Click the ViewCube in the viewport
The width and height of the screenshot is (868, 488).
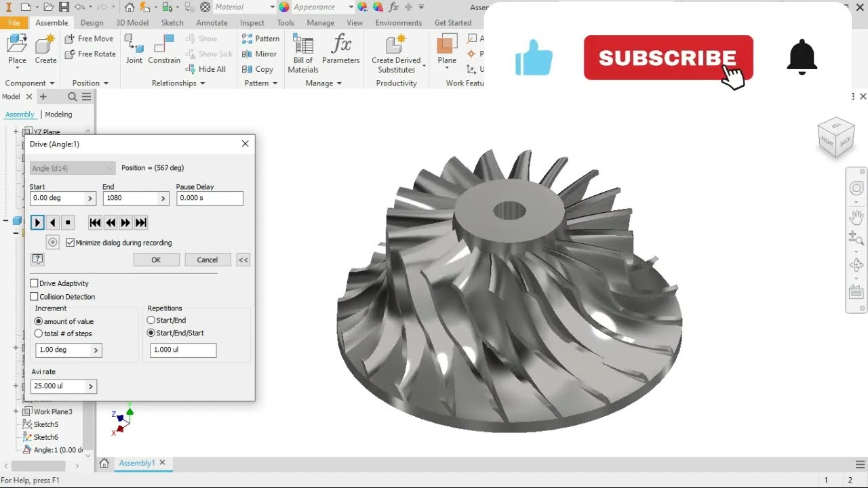point(836,138)
